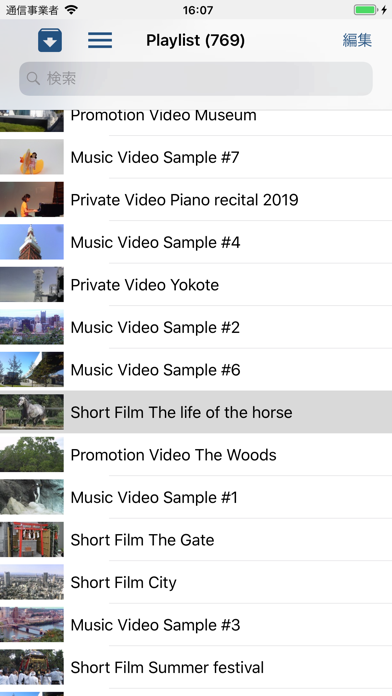392x696 pixels.
Task: Open Short Film The Gate
Action: tap(196, 540)
